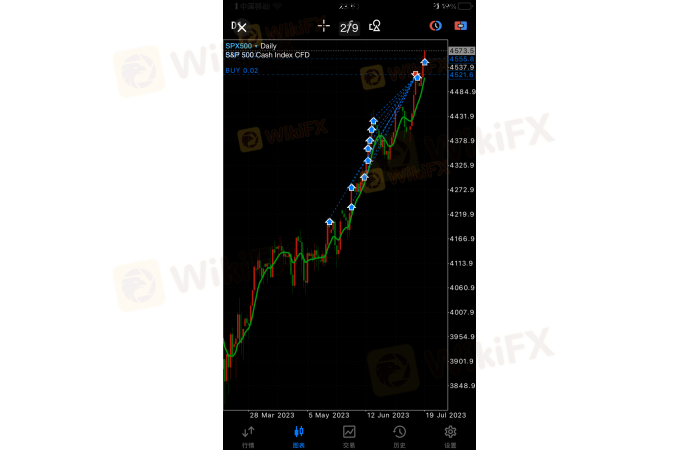Tap the white X close icon
This screenshot has width=700, height=450.
point(242,28)
